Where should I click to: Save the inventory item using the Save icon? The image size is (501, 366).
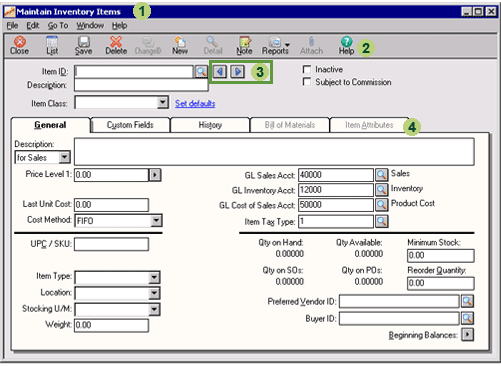(83, 45)
